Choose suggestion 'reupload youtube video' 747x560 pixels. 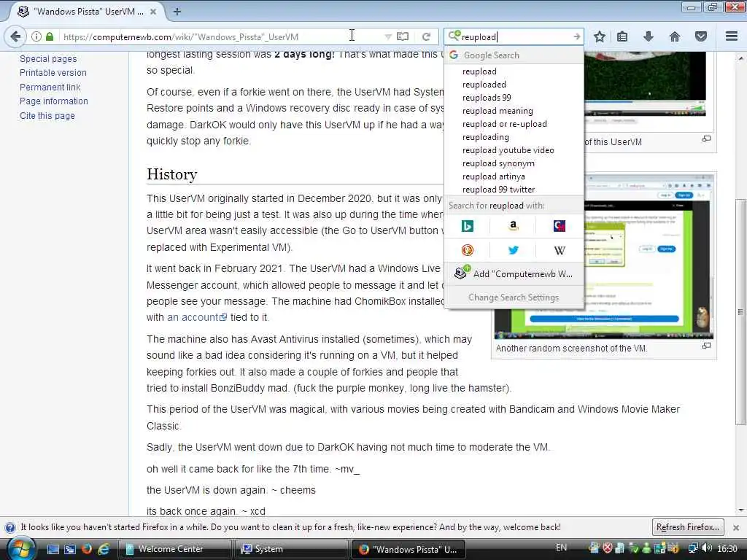(508, 150)
